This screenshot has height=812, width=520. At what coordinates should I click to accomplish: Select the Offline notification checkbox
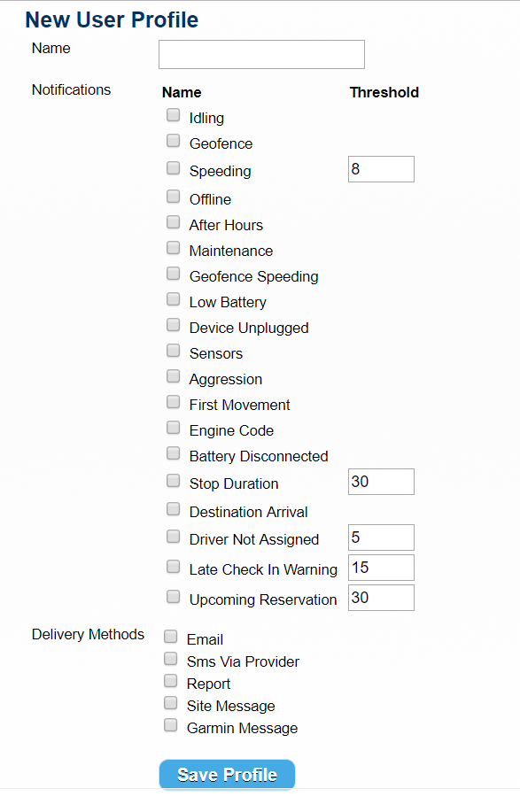point(173,197)
